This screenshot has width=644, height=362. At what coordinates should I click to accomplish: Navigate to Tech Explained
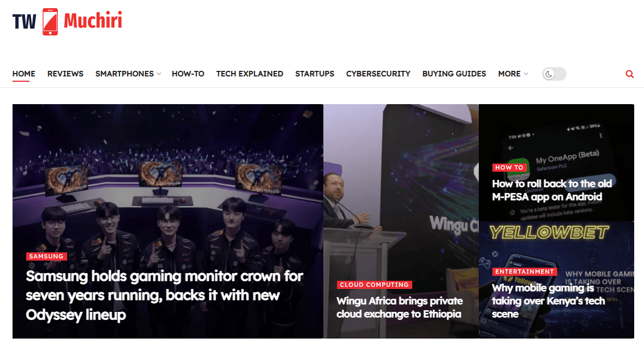coord(250,74)
